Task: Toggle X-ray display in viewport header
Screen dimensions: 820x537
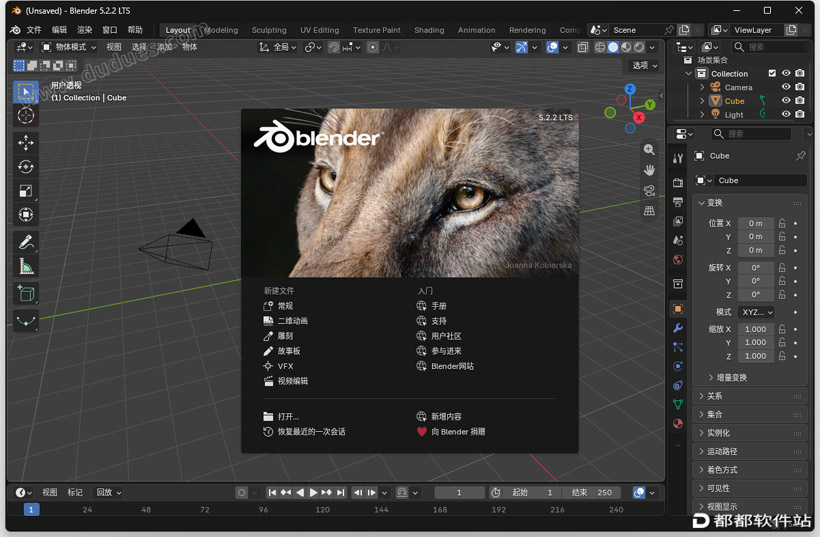Action: point(583,47)
